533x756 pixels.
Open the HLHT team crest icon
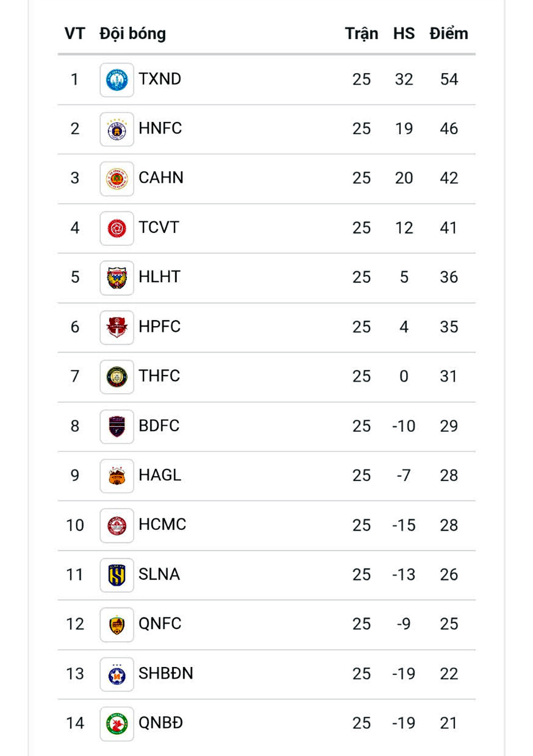[x=117, y=278]
